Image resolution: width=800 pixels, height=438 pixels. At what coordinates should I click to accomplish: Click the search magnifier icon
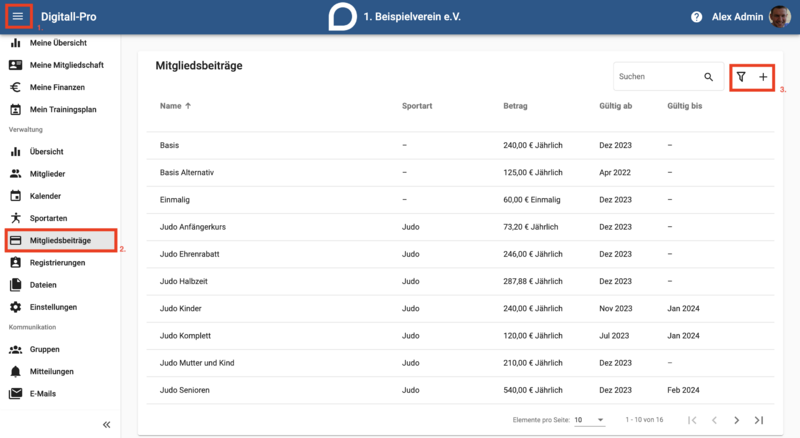tap(709, 77)
